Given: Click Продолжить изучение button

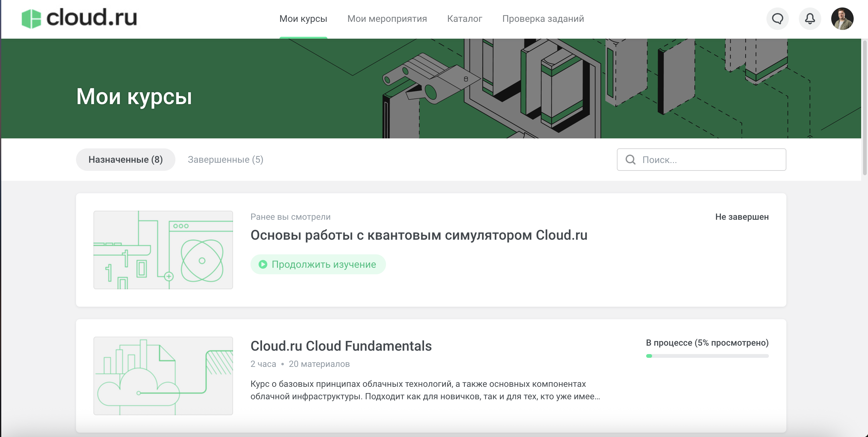Looking at the screenshot, I should click(318, 264).
